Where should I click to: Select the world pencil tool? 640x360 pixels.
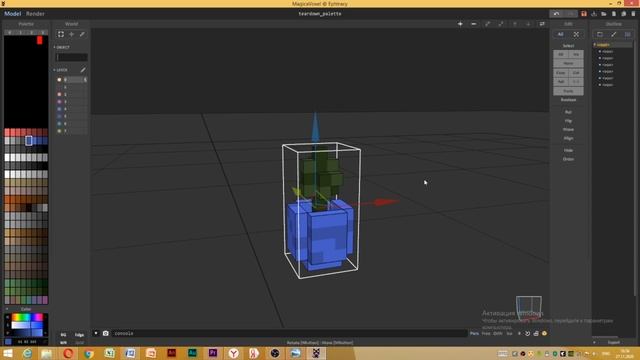click(x=82, y=34)
